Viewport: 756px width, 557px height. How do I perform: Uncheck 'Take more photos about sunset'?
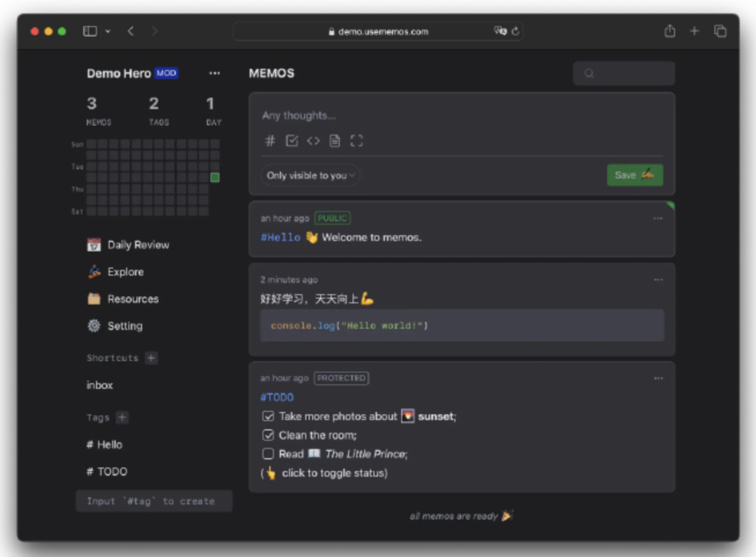coord(268,416)
